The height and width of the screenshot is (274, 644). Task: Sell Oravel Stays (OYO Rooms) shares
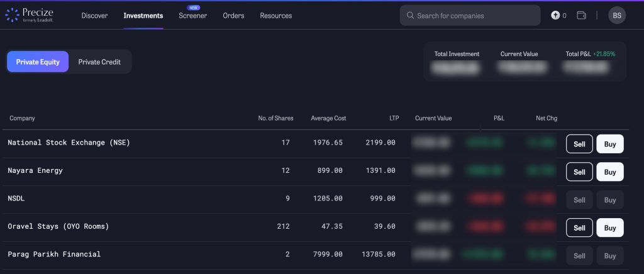coord(579,227)
